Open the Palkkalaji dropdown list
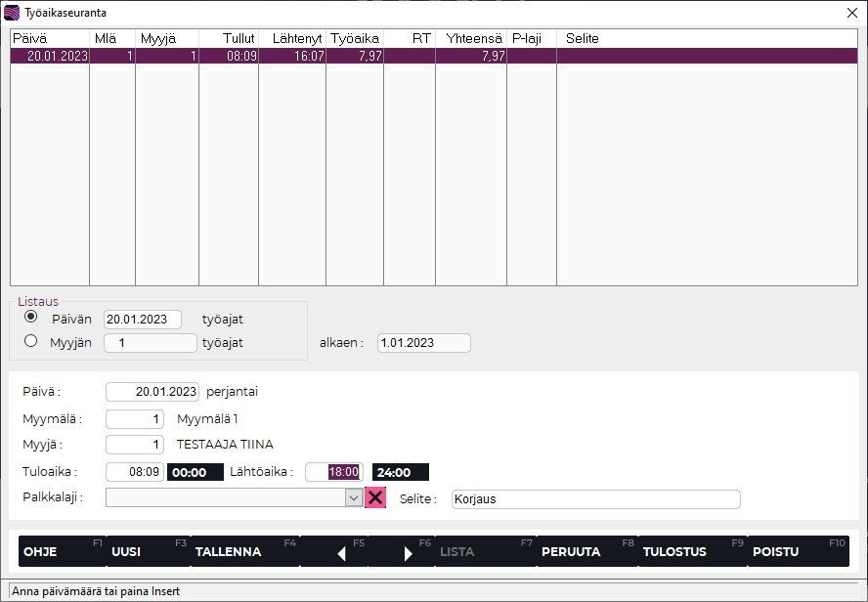 coord(353,497)
